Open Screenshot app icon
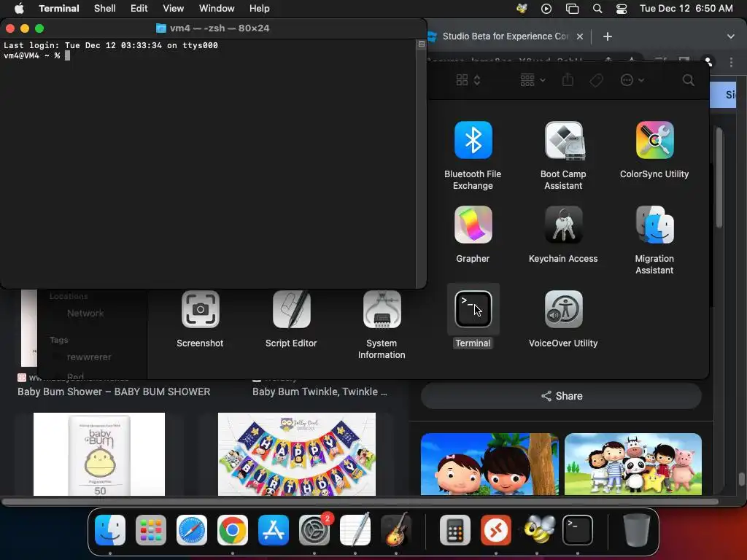Screen dimensions: 747x560 tap(200, 309)
